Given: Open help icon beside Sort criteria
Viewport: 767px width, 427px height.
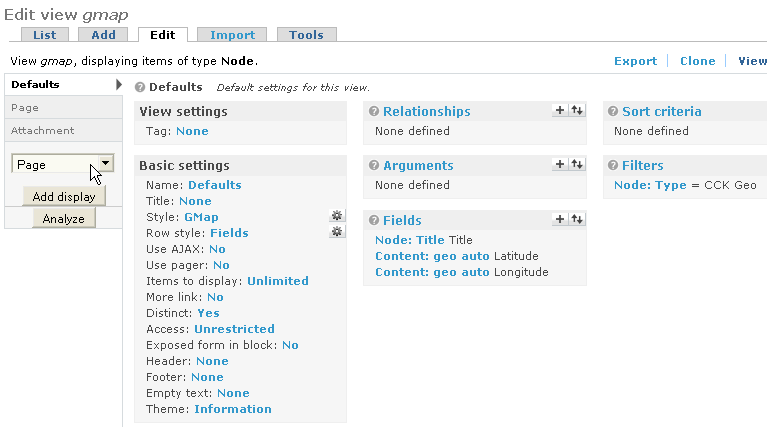Looking at the screenshot, I should (x=612, y=112).
